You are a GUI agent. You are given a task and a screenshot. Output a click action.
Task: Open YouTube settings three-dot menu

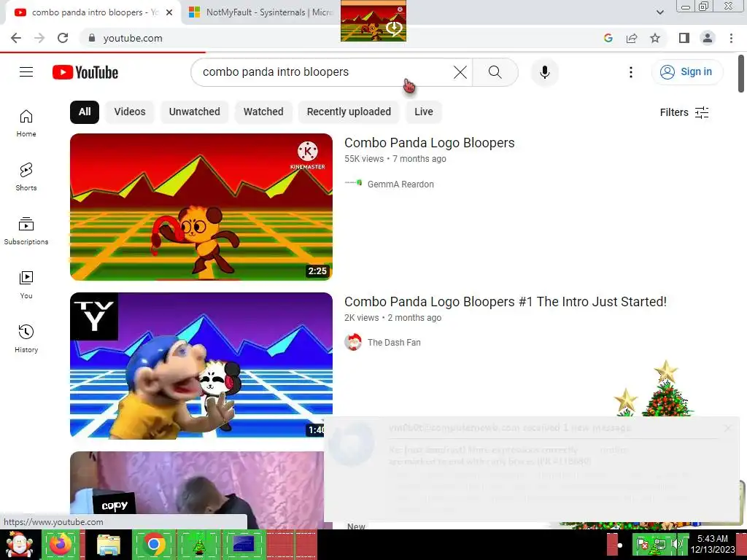631,72
